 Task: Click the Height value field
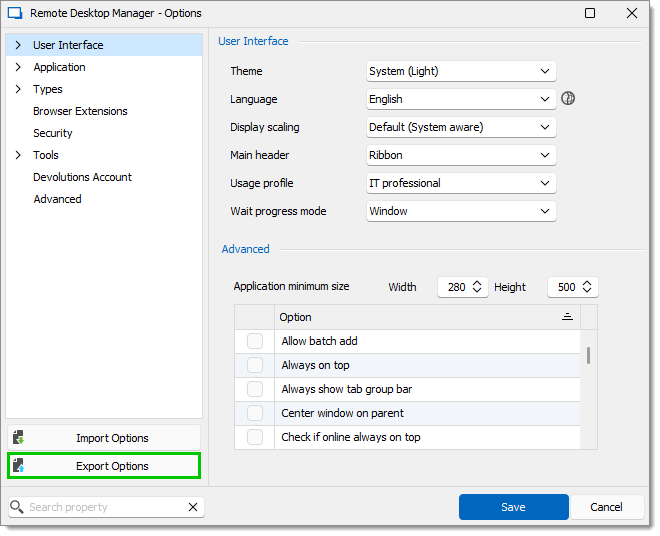(x=566, y=287)
